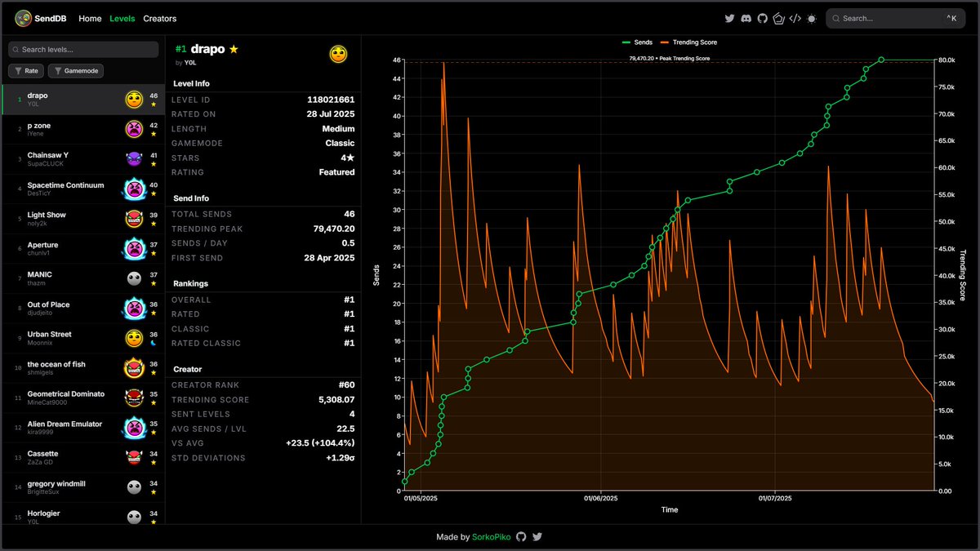
Task: Click the Urban Street yellow face icon
Action: pyautogui.click(x=134, y=338)
